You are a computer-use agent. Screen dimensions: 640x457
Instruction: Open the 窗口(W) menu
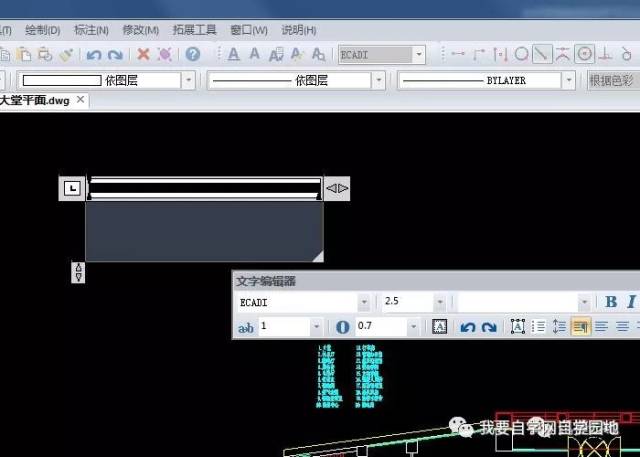tap(249, 30)
